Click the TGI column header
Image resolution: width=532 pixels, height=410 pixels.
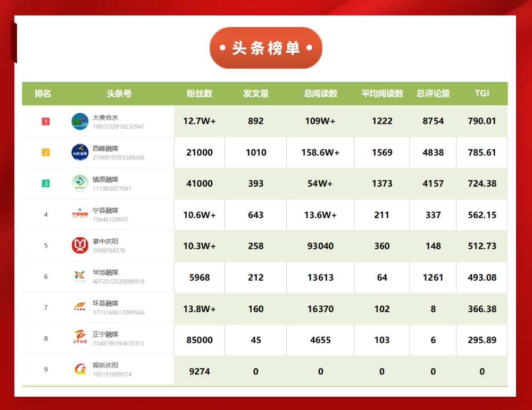tap(482, 94)
